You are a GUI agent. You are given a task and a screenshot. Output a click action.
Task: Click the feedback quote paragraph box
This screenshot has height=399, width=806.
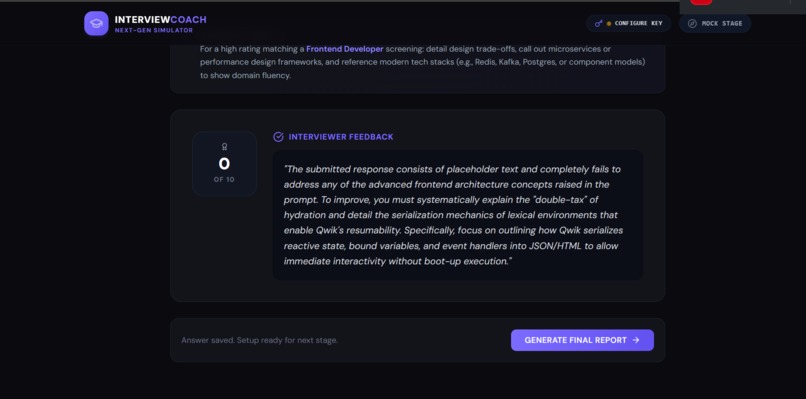pyautogui.click(x=457, y=215)
